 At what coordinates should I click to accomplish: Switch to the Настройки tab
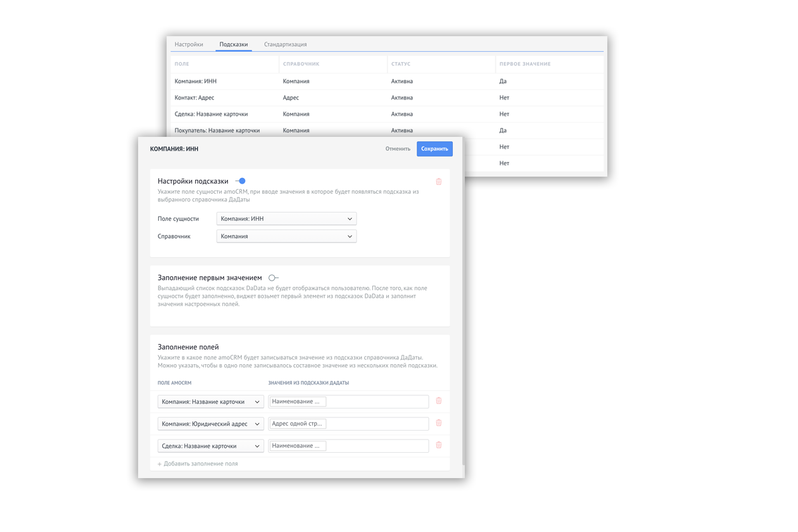tap(189, 44)
